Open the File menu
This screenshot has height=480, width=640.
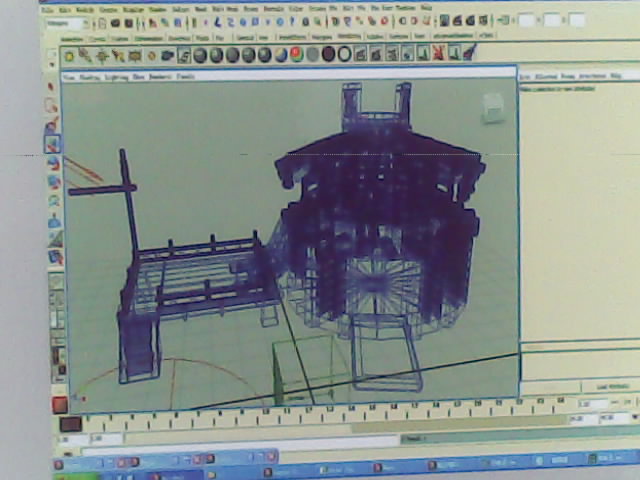coord(47,10)
